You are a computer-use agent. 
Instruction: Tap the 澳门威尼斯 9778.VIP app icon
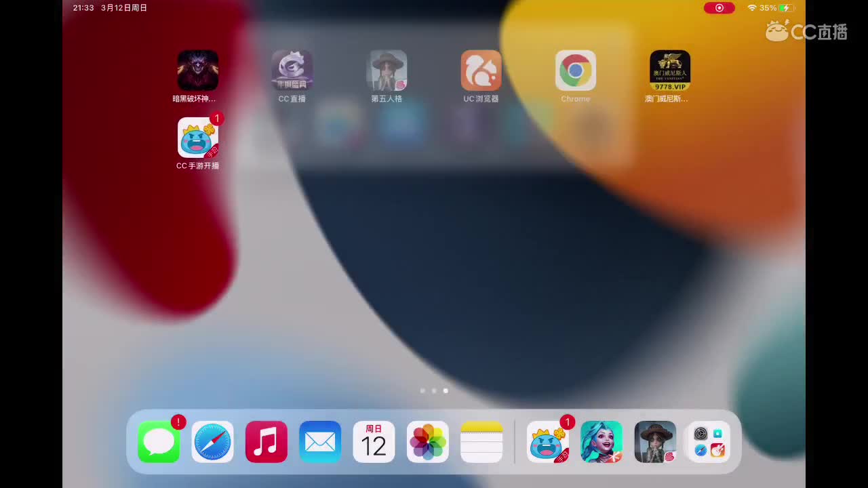[670, 70]
